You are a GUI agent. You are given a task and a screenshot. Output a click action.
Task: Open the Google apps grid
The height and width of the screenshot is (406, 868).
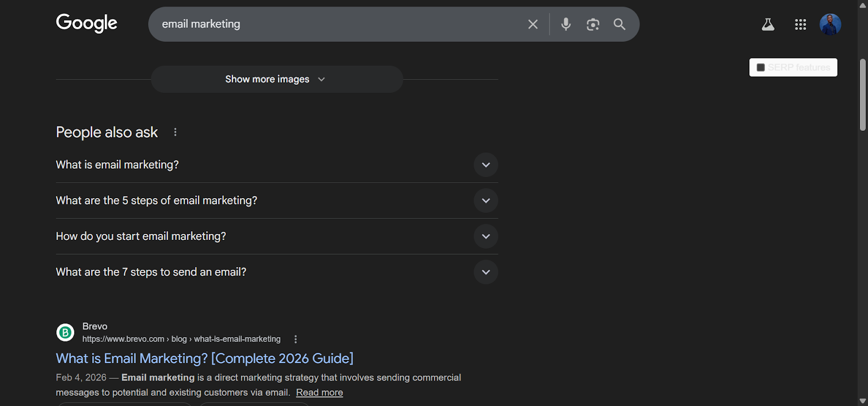click(800, 24)
